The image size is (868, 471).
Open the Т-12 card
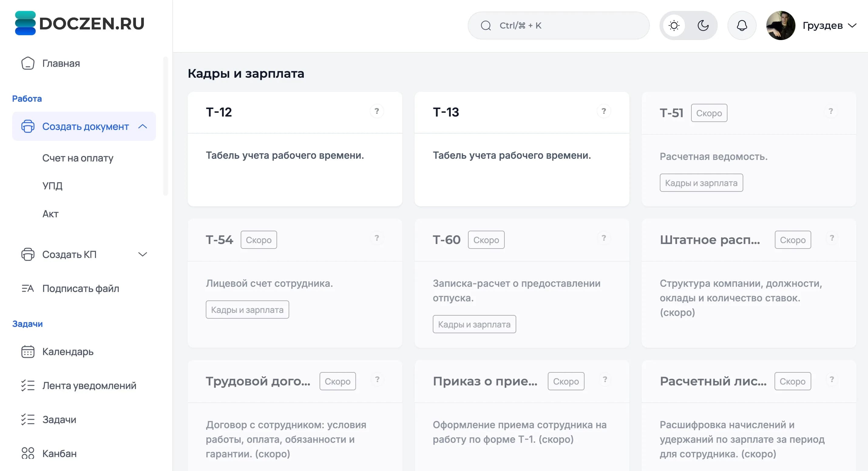click(295, 149)
